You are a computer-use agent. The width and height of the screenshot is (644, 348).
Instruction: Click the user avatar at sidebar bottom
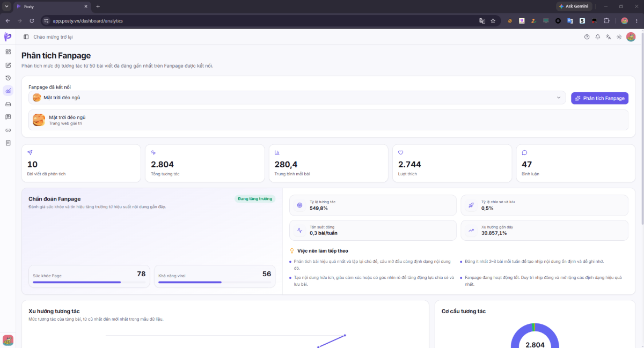pyautogui.click(x=8, y=340)
